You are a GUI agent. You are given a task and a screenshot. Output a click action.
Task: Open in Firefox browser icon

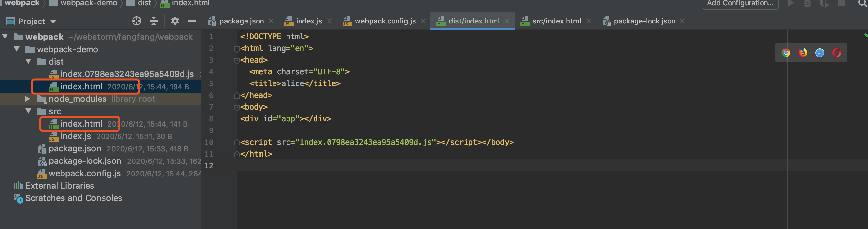click(803, 53)
